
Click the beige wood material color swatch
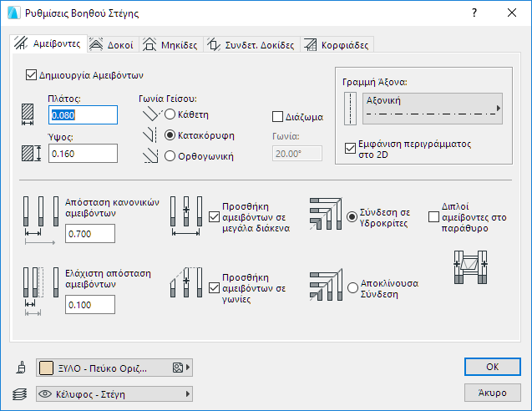point(48,368)
